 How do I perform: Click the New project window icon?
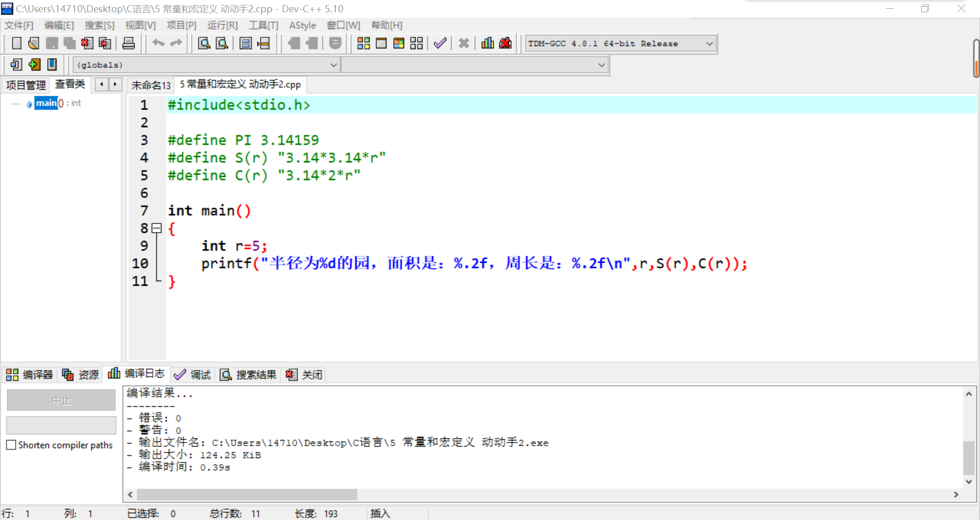(x=16, y=64)
